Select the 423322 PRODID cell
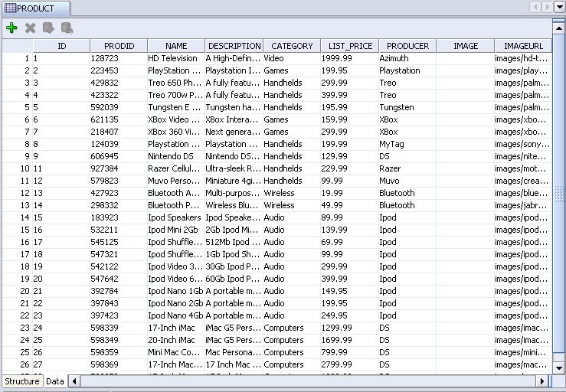 click(119, 95)
